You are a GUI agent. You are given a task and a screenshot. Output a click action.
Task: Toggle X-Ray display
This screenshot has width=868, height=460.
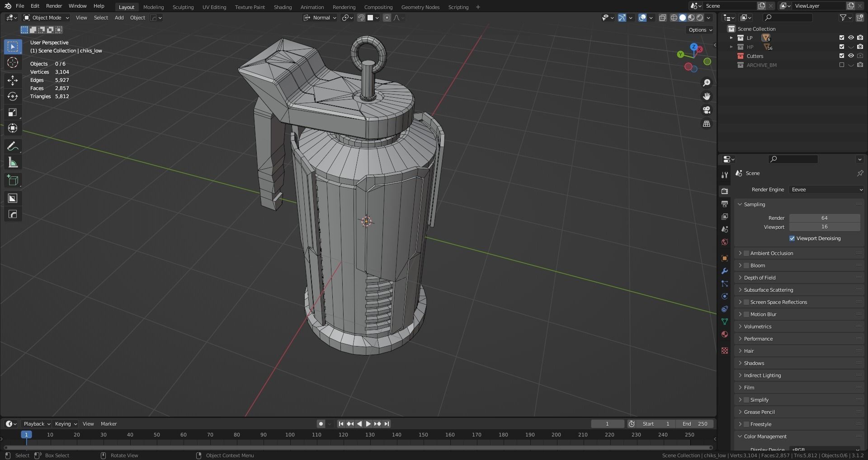662,18
